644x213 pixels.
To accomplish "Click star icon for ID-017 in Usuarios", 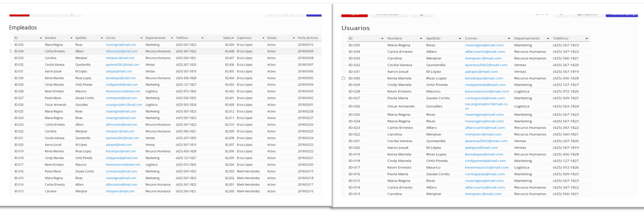I will [343, 168].
